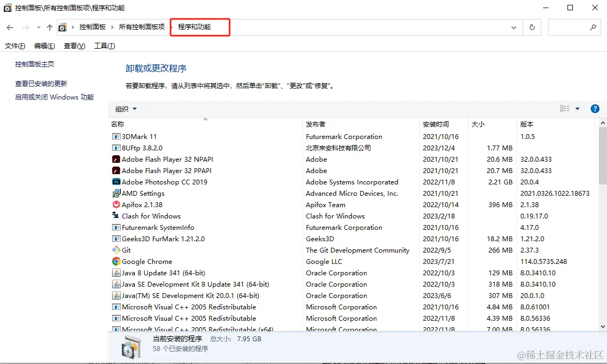Screen dimensions: 607x364
Task: Open the 组织 dropdown
Action: pyautogui.click(x=126, y=109)
